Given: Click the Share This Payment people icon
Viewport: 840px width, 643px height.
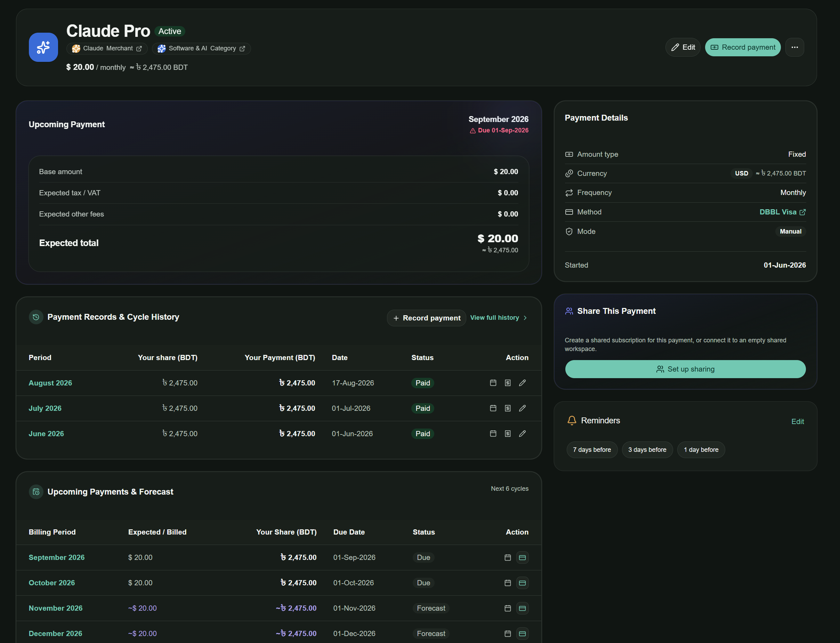Looking at the screenshot, I should [569, 311].
